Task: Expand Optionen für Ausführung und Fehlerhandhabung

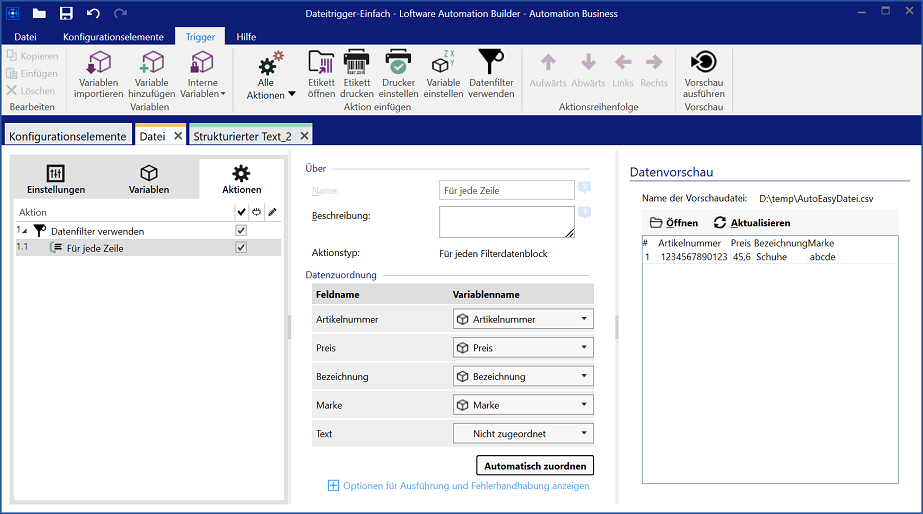Action: coord(458,486)
